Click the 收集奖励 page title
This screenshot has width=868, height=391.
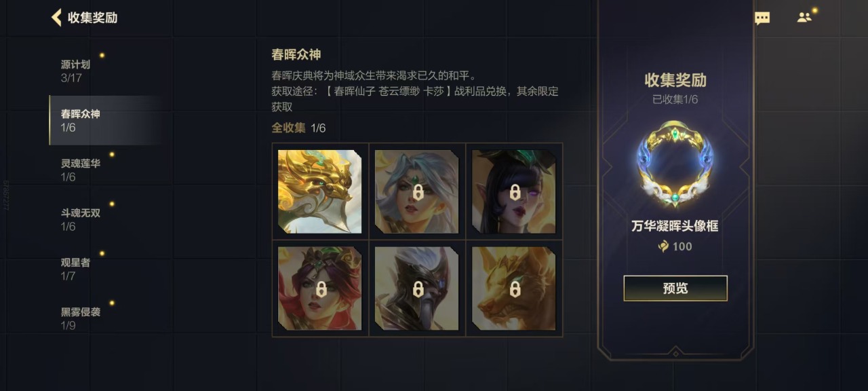pyautogui.click(x=92, y=18)
